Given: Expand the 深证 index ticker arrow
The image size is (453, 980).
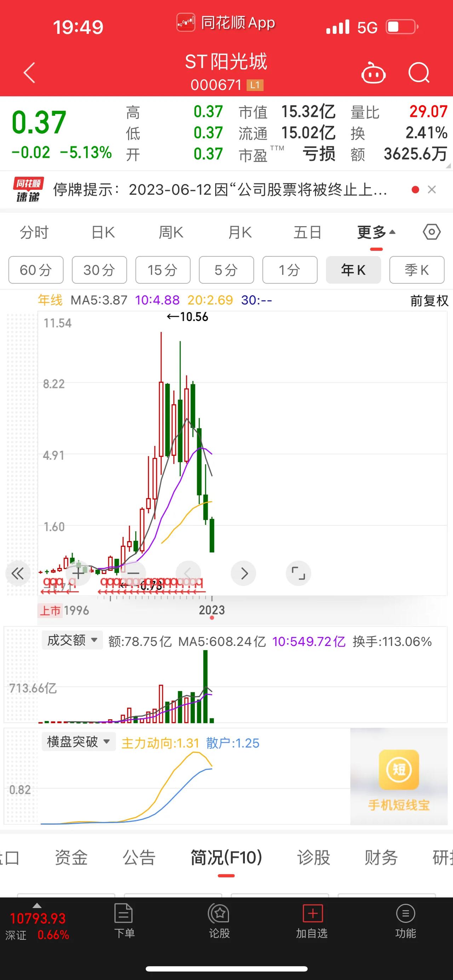Looking at the screenshot, I should (x=37, y=905).
